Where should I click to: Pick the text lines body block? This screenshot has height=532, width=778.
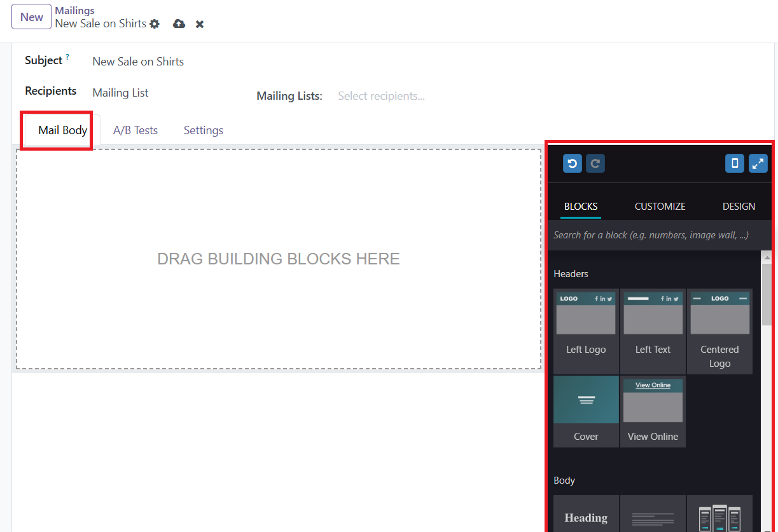[x=653, y=514]
